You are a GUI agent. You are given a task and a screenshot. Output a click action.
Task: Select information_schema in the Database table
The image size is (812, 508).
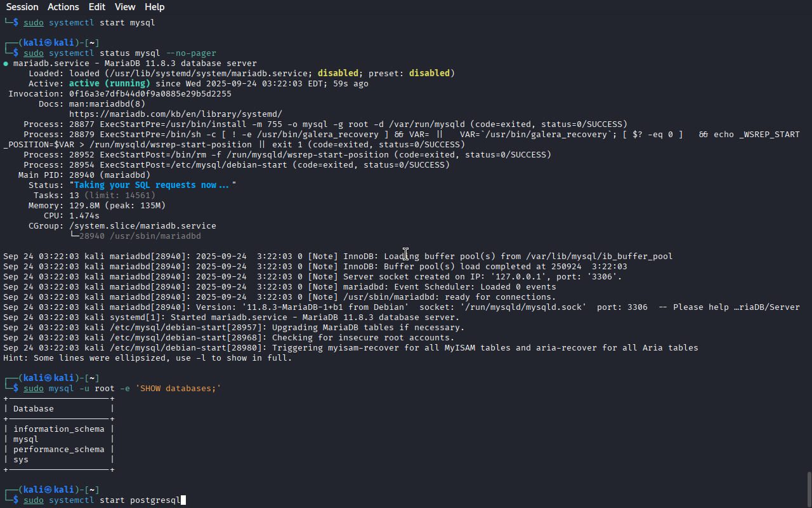(x=58, y=429)
